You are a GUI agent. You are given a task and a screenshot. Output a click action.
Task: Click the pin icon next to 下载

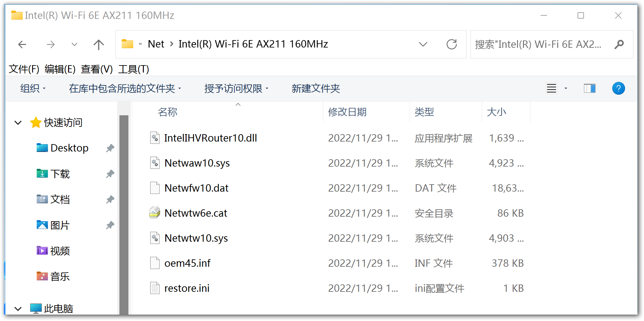click(110, 174)
